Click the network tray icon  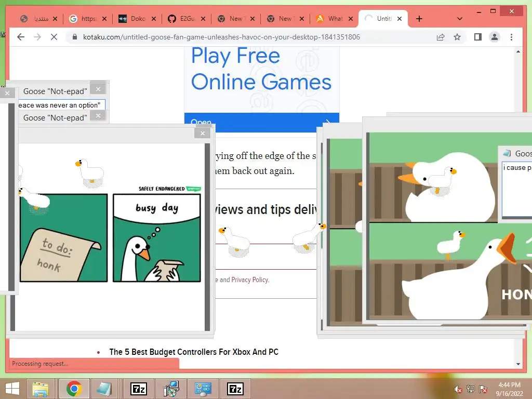click(x=471, y=389)
